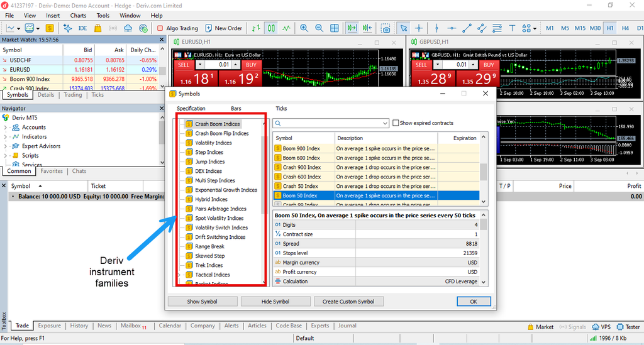This screenshot has width=644, height=345.
Task: Toggle chart shift from right border
Action: coord(367,28)
